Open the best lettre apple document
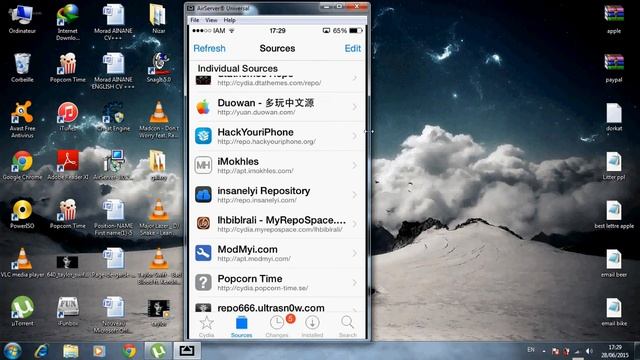 613,214
